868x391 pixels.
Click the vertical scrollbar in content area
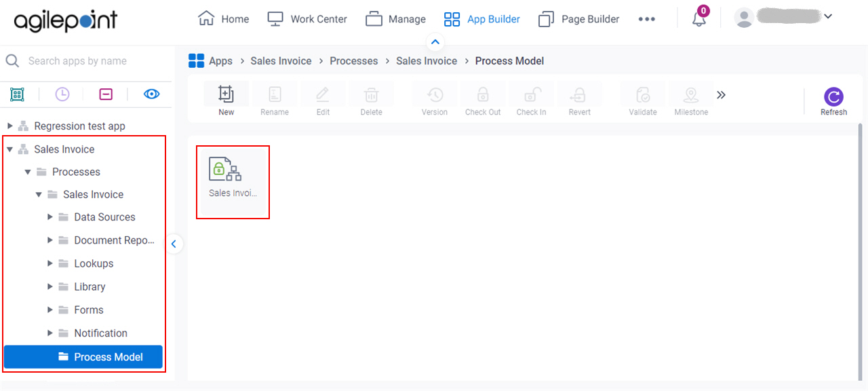(861, 251)
